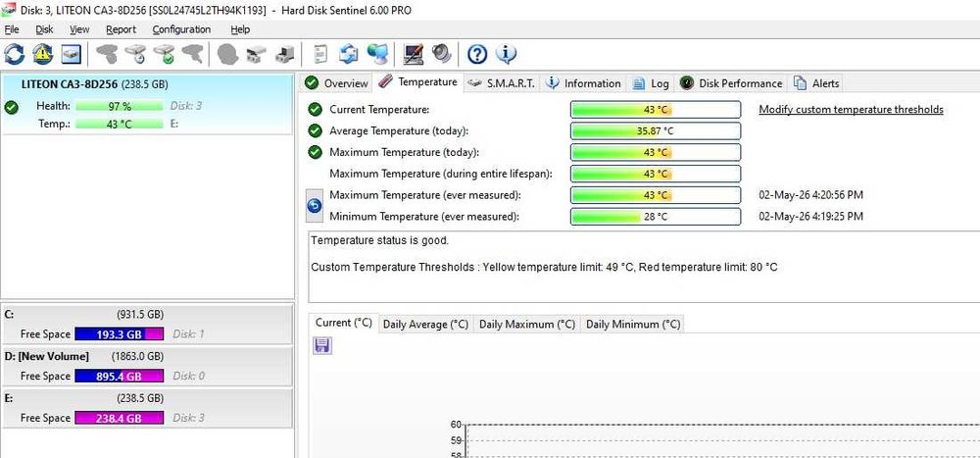Open the View menu
Screen dimensions: 980x458
click(79, 29)
